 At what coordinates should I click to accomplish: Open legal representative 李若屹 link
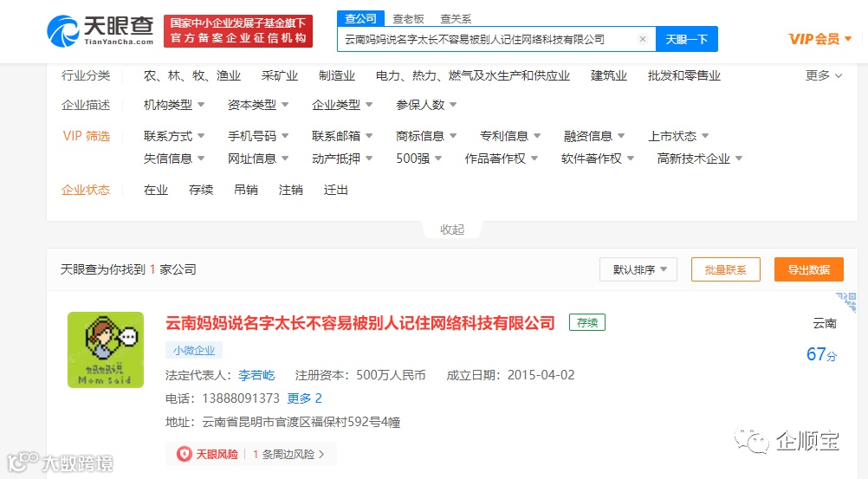257,375
